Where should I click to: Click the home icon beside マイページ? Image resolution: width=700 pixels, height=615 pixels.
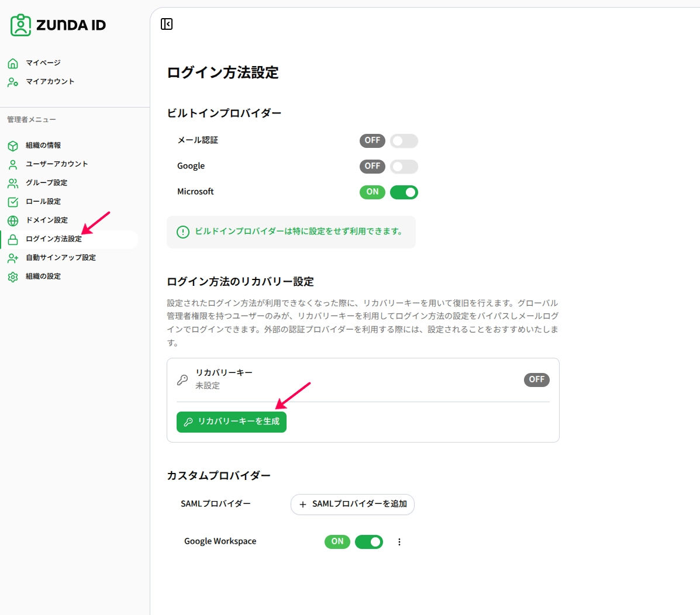pyautogui.click(x=13, y=63)
